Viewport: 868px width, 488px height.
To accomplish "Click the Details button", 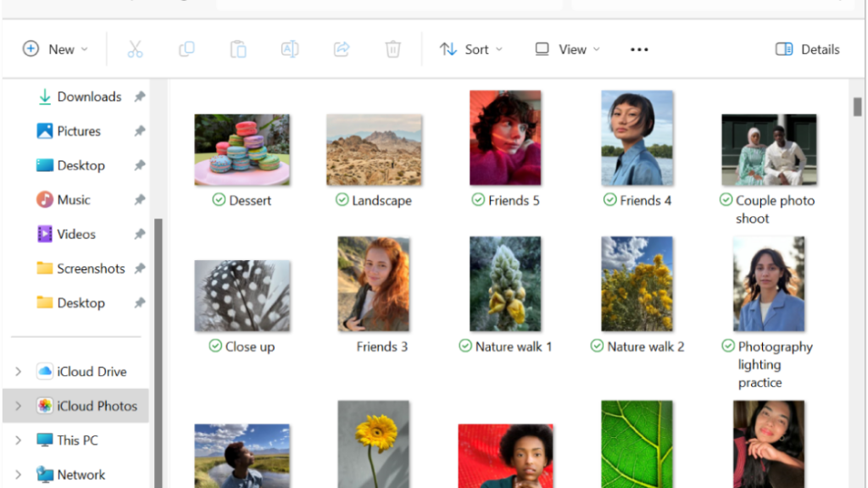I will coord(806,49).
